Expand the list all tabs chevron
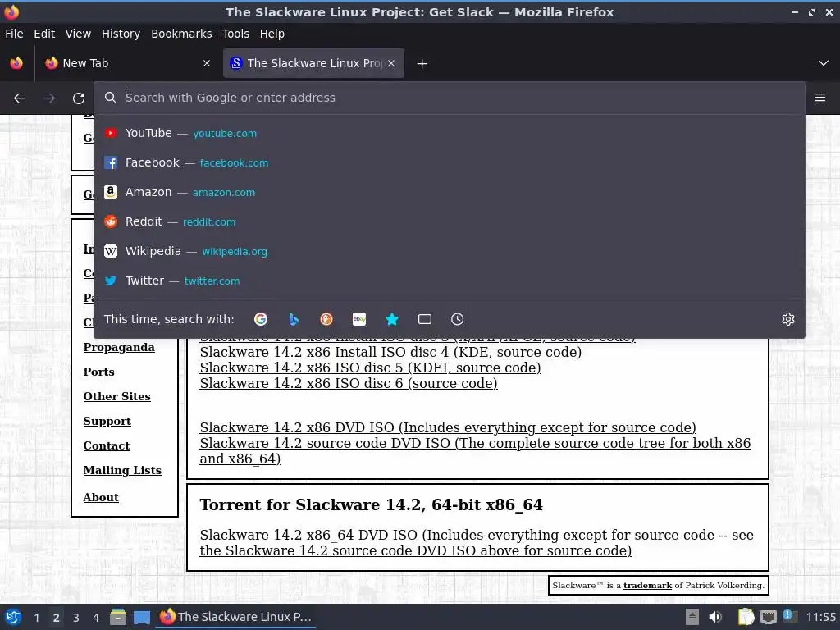The height and width of the screenshot is (630, 840). click(x=824, y=63)
